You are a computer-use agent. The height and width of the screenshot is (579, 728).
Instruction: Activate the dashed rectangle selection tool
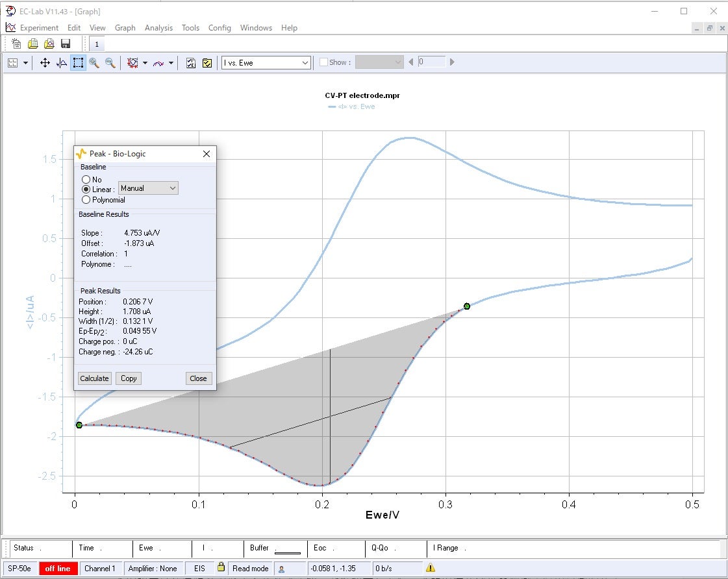click(78, 62)
